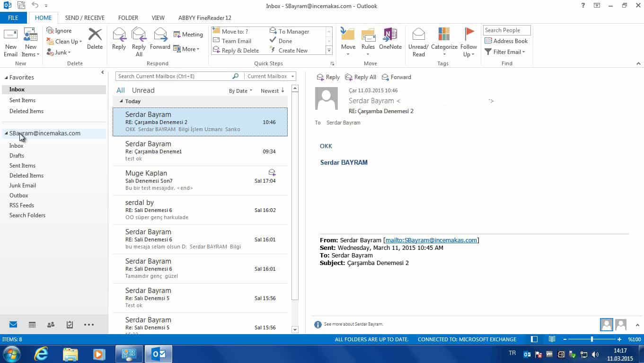This screenshot has height=363, width=644.
Task: Toggle Unread/Read status of message
Action: tap(418, 35)
